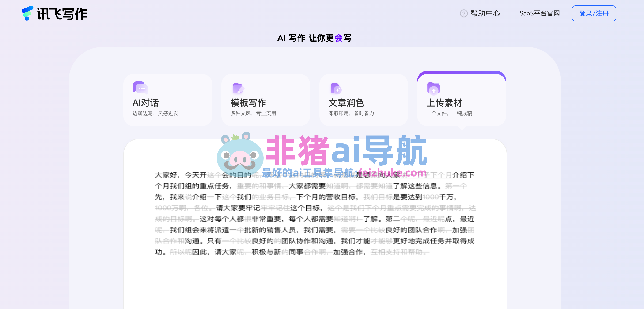
Task: Click the AI对话 chat bubble icon
Action: click(x=140, y=88)
